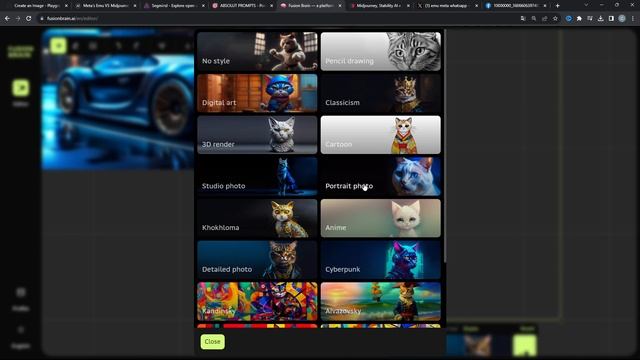Switch to the emu meta whatsapp tab
This screenshot has width=640, height=360.
point(446,6)
